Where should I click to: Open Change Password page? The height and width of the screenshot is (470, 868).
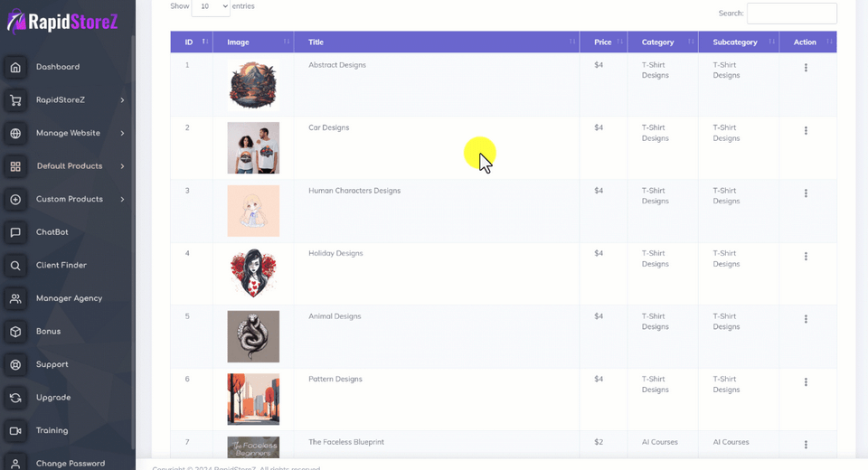coord(71,464)
